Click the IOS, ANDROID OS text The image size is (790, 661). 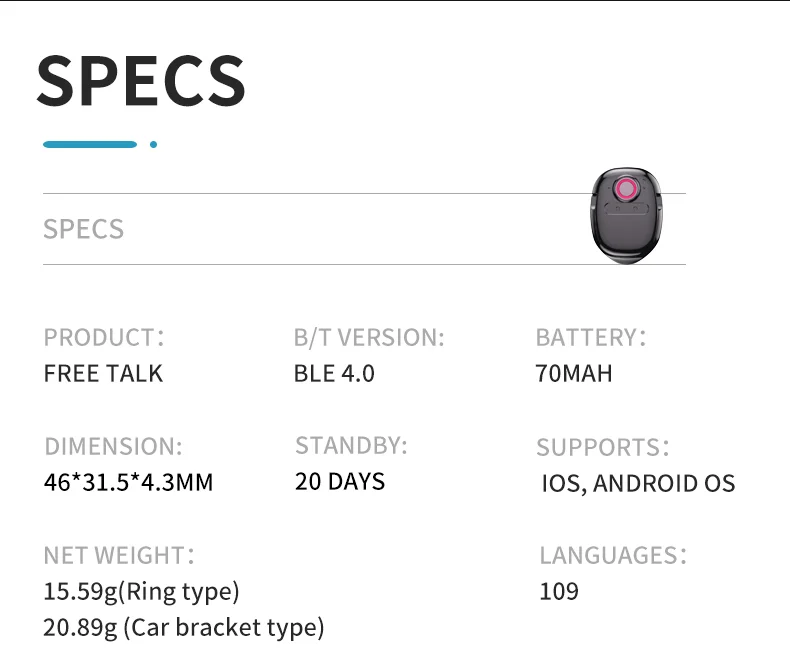[x=638, y=484]
